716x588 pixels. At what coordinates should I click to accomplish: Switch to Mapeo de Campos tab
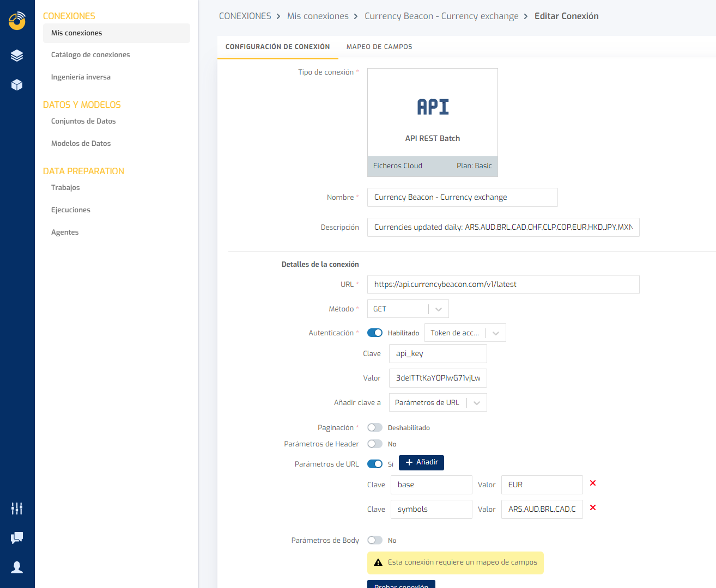click(x=379, y=47)
